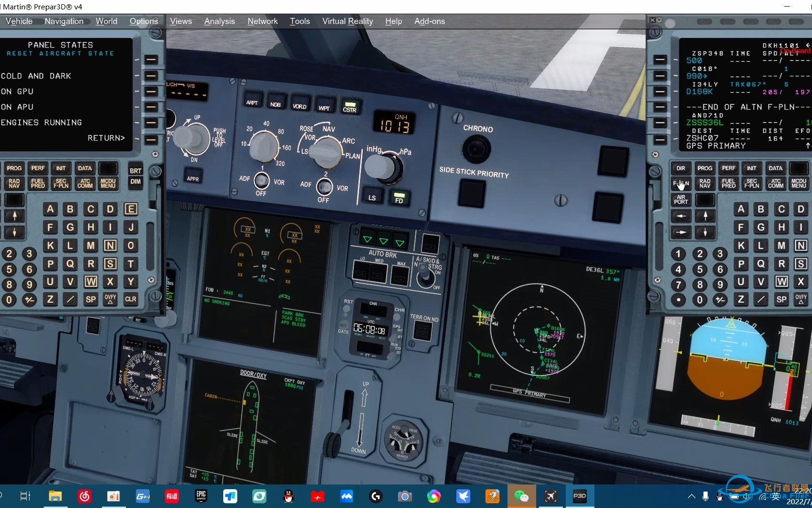Toggle the WPT EFIS button
The height and width of the screenshot is (508, 812).
(x=324, y=107)
